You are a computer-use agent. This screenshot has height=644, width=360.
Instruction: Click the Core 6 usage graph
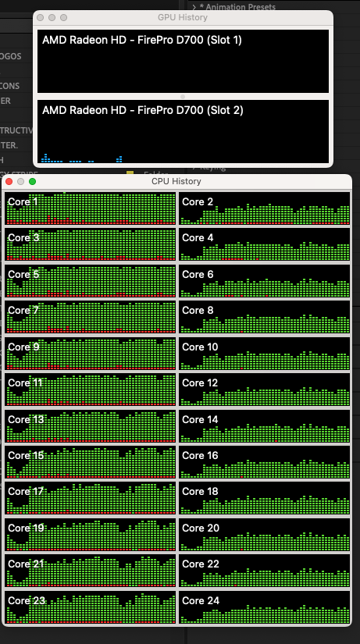click(264, 280)
